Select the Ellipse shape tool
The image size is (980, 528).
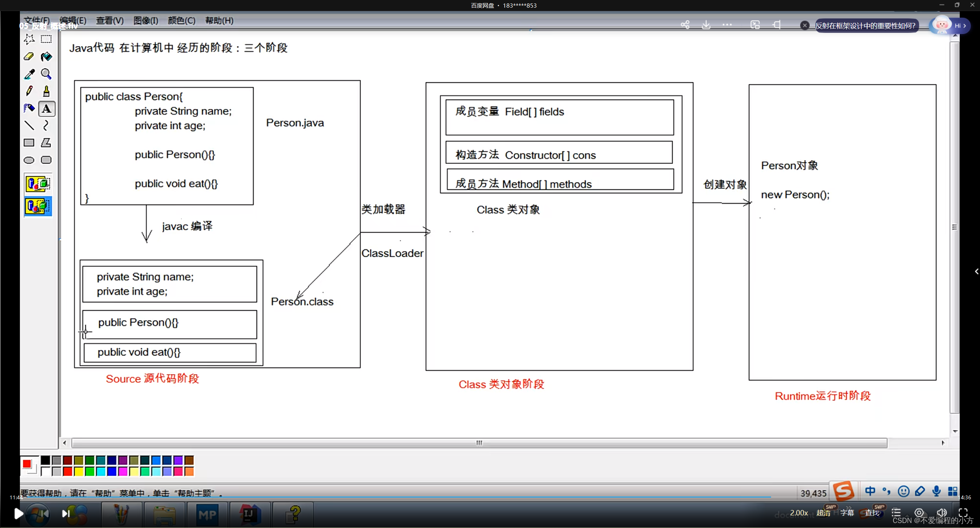[x=29, y=160]
